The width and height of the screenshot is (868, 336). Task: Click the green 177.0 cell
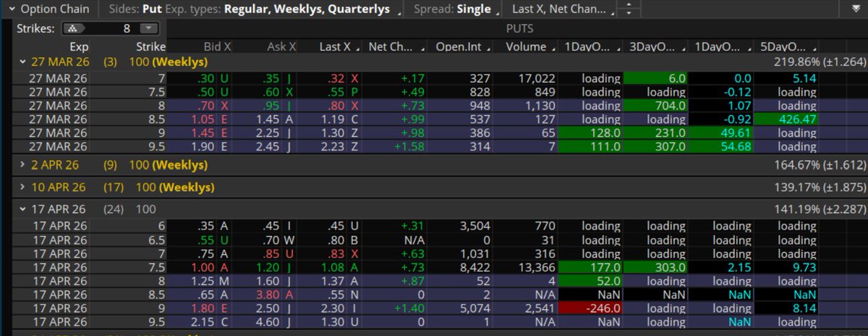coord(590,267)
